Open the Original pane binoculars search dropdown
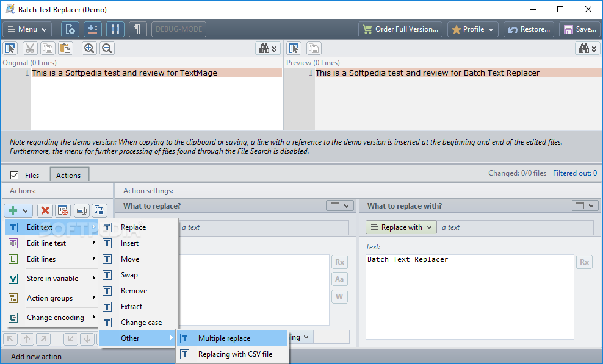 (x=268, y=48)
